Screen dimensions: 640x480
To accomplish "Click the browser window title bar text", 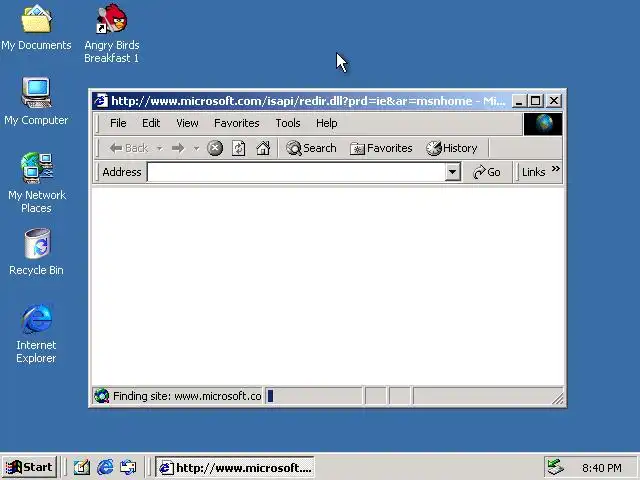I will click(308, 101).
